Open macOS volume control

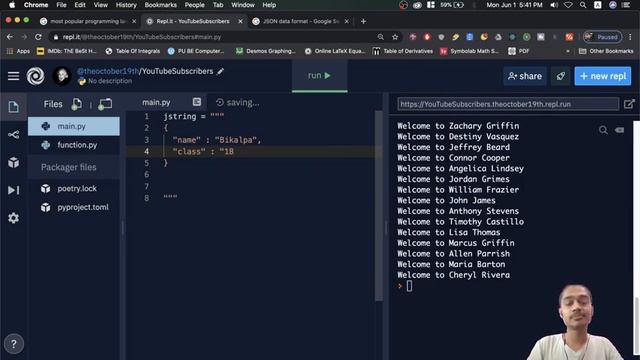[x=554, y=5]
